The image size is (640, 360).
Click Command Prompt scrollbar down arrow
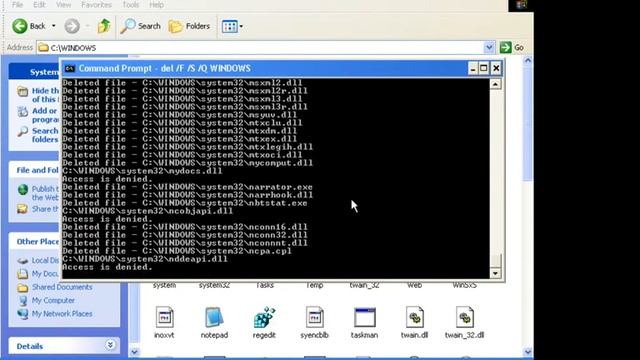(x=495, y=273)
